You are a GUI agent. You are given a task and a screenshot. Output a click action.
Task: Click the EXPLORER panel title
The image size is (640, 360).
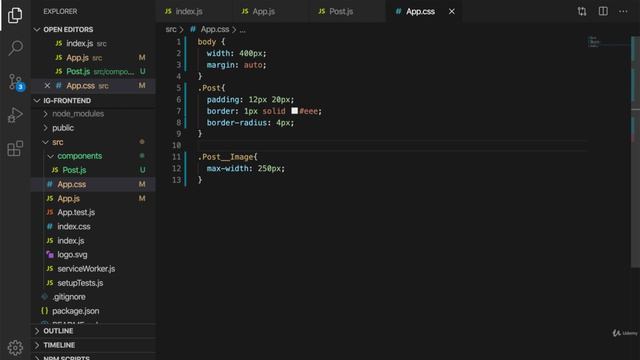pyautogui.click(x=60, y=11)
